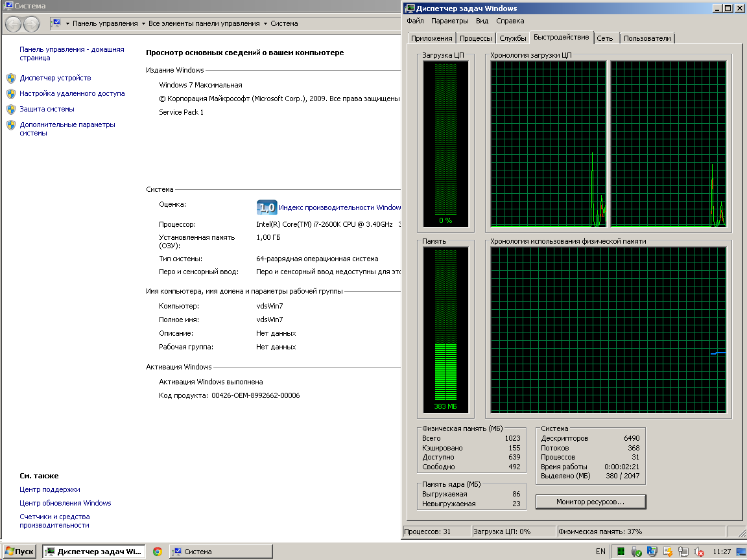Switch to Диспетчер задач taskbar button
747x560 pixels.
coord(93,552)
